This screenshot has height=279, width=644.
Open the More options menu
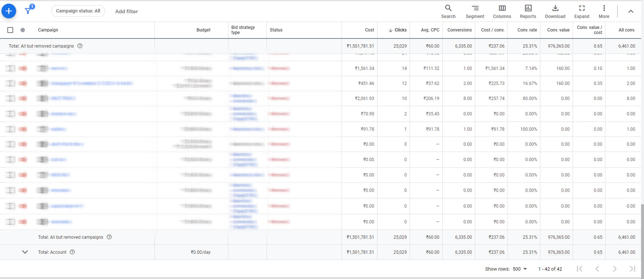tap(604, 11)
